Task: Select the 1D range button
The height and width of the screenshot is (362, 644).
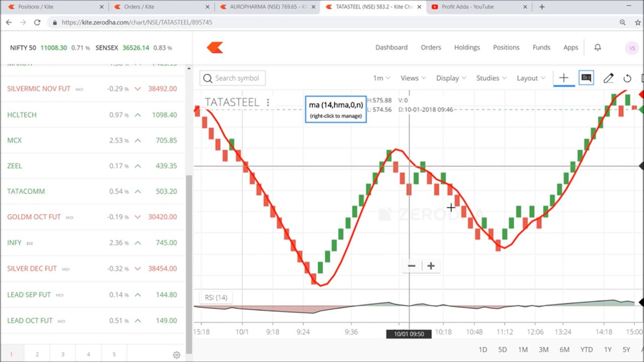Action: click(482, 349)
